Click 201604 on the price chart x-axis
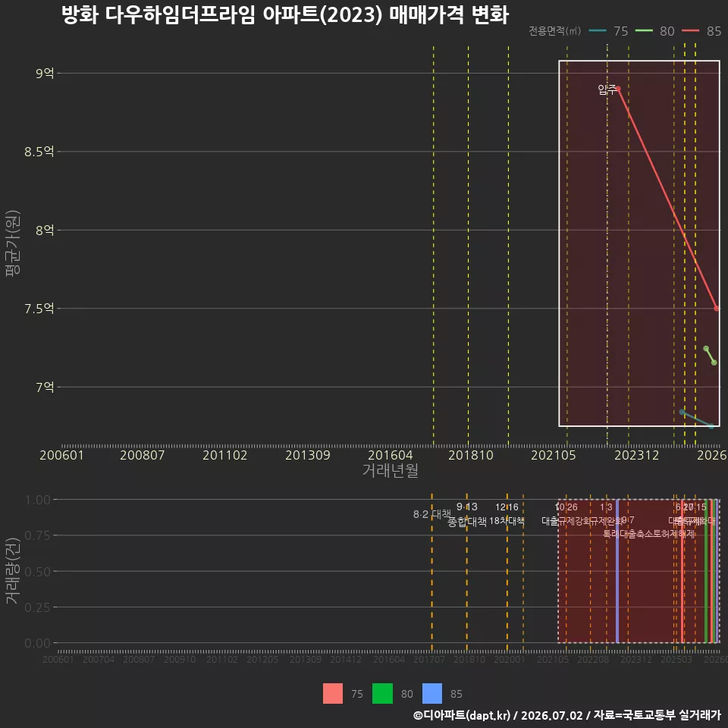Image resolution: width=728 pixels, height=728 pixels. click(390, 455)
